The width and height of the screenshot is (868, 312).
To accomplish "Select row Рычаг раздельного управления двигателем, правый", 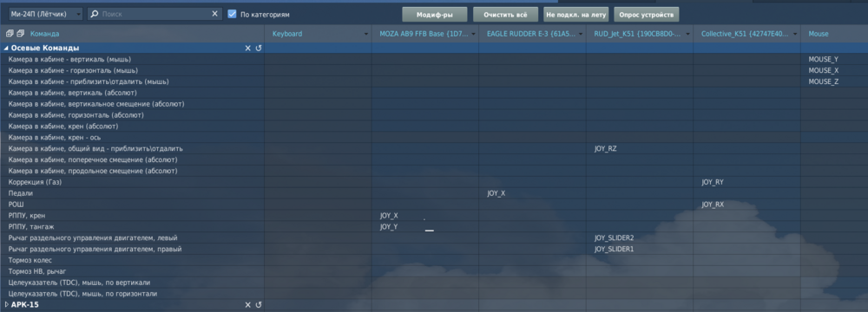I will point(132,250).
